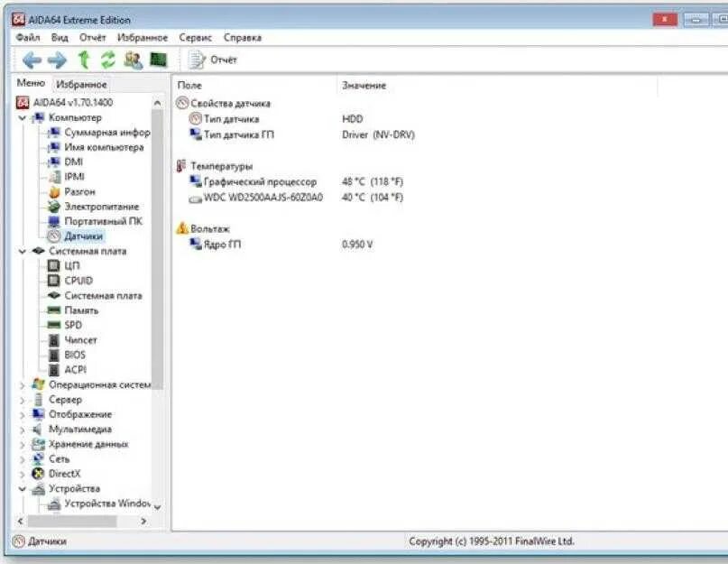Screen dimensions: 728x564
Task: Open the green monitor diagnostics icon
Action: click(x=159, y=60)
